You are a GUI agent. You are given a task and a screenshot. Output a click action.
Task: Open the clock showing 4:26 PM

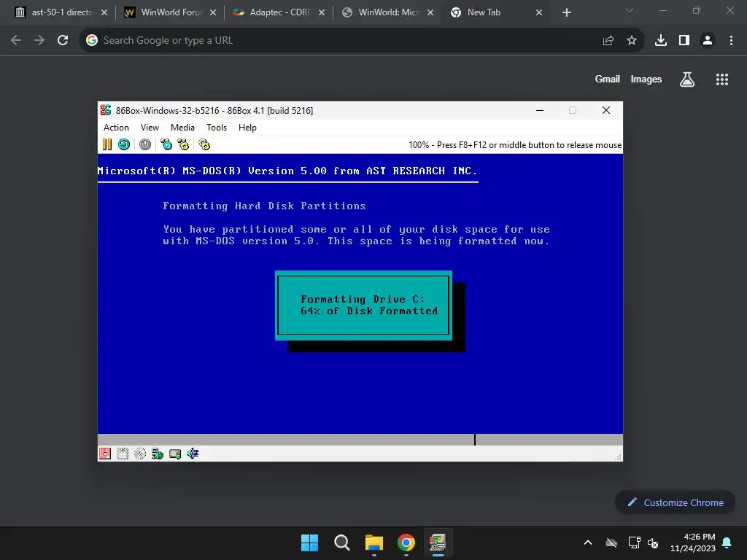[693, 542]
